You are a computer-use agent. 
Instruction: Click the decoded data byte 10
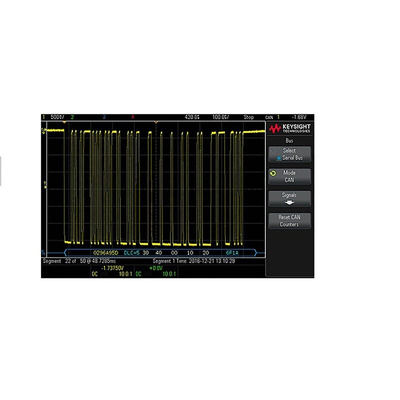190,253
